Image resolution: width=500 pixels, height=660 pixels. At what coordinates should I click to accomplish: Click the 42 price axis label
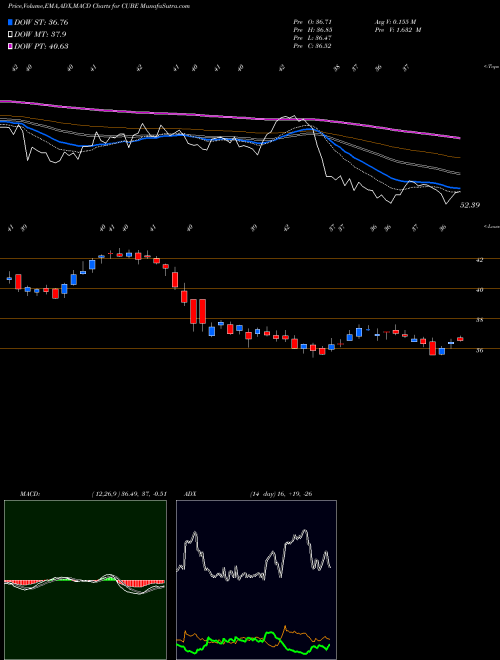click(x=479, y=260)
